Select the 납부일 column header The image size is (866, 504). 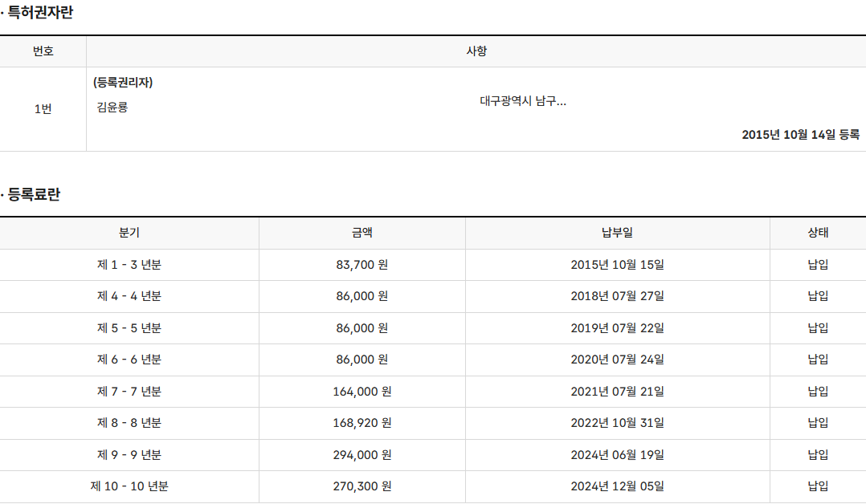[x=617, y=234]
